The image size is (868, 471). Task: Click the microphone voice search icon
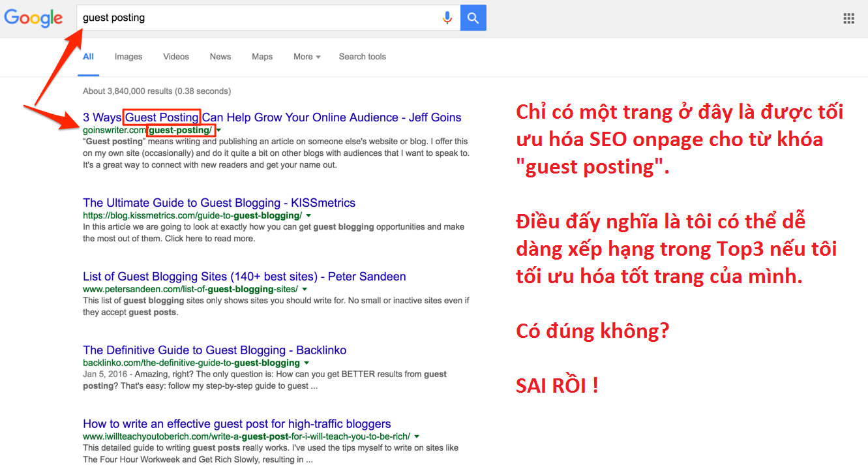click(x=447, y=18)
